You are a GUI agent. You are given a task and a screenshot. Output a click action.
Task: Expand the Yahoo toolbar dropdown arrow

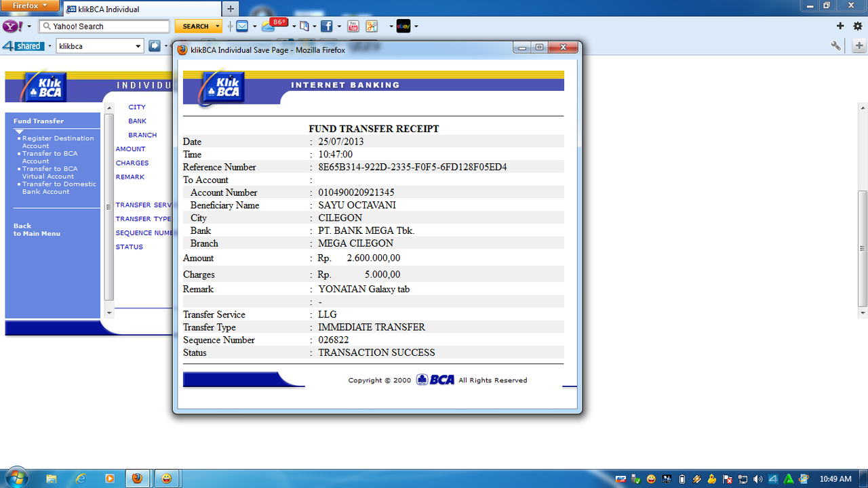point(29,26)
